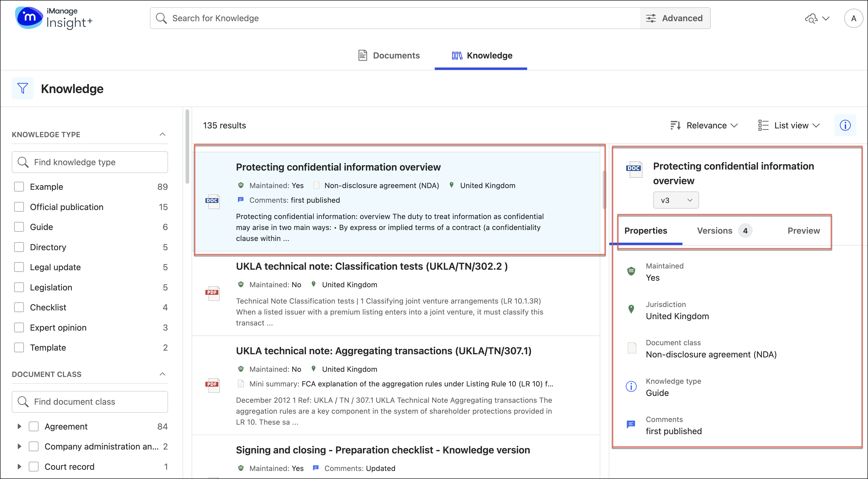This screenshot has width=868, height=479.
Task: Click the Advanced search button
Action: click(675, 18)
